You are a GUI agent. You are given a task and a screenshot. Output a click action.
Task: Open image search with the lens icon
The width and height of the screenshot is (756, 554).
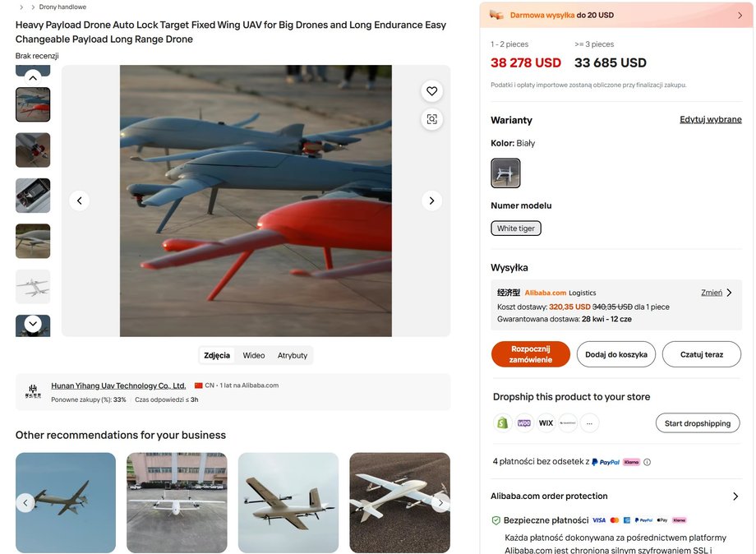pyautogui.click(x=431, y=118)
